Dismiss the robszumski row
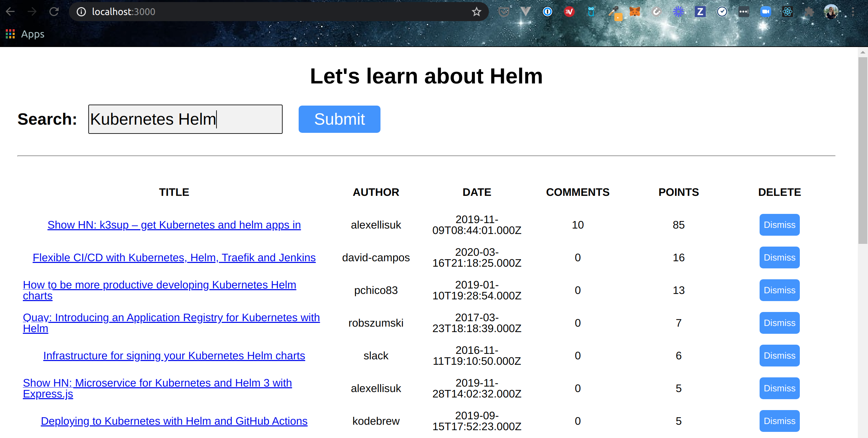Viewport: 868px width, 438px height. pos(779,323)
